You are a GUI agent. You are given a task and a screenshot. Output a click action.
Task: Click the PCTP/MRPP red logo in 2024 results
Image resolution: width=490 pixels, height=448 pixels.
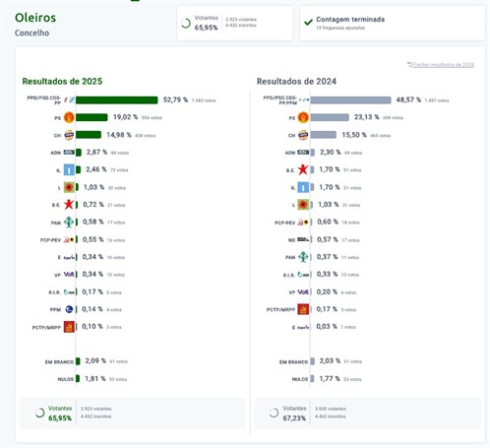(303, 309)
